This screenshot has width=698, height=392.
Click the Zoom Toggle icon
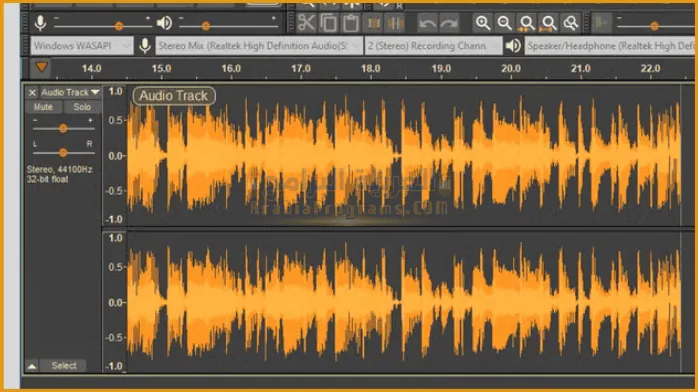(571, 23)
